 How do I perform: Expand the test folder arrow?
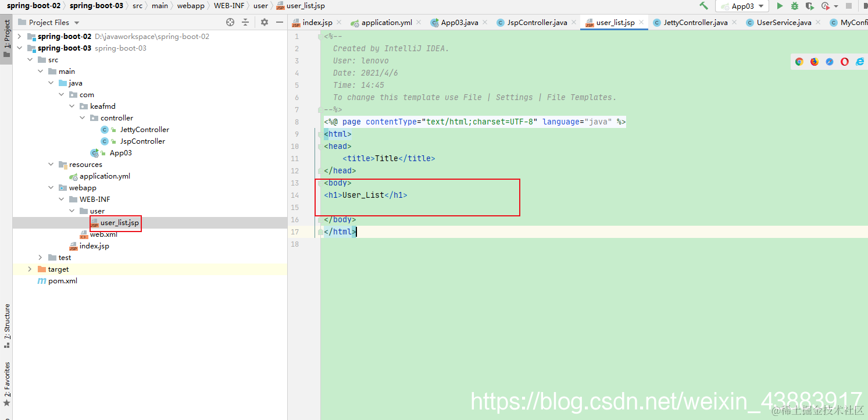(41, 257)
